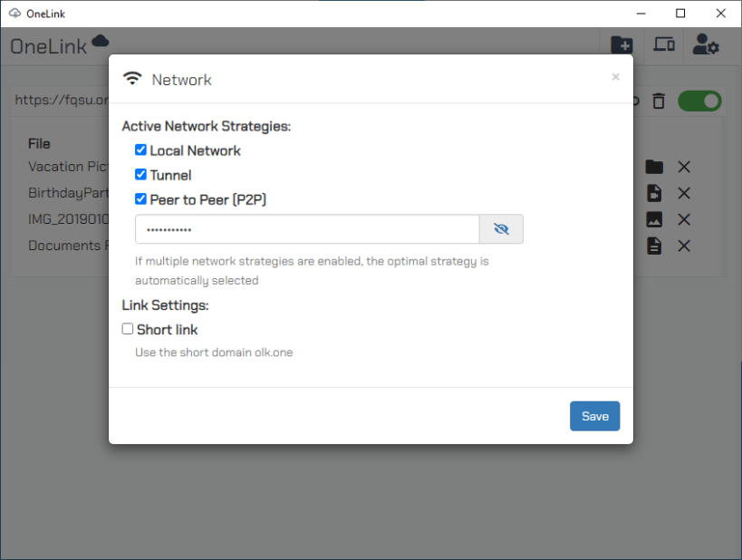The image size is (742, 560).
Task: Select the BirthdayPart file row
Action: point(68,193)
